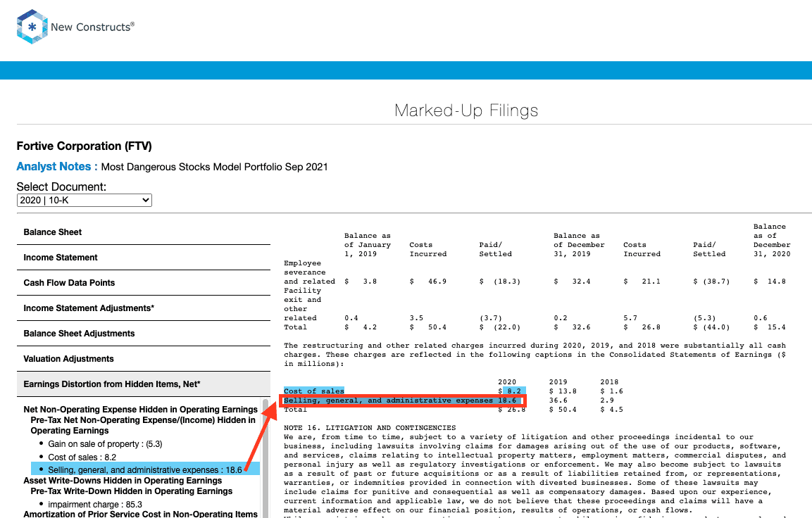Select Cost of sales : 8.2 item
This screenshot has width=812, height=518.
(x=82, y=457)
